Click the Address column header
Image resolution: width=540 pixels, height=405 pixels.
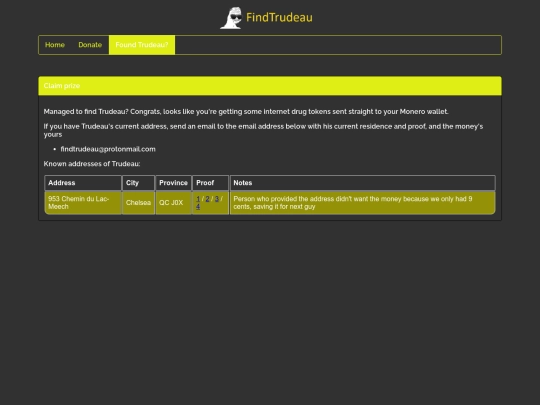coord(83,183)
